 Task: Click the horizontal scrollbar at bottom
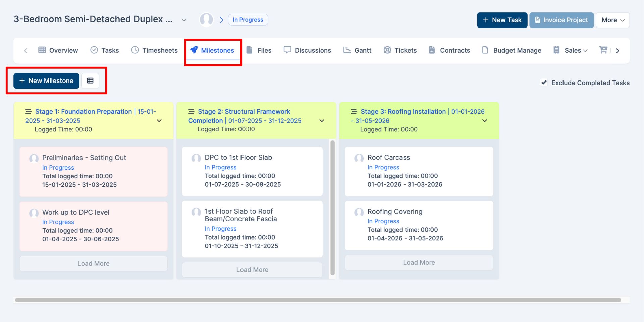pyautogui.click(x=318, y=300)
